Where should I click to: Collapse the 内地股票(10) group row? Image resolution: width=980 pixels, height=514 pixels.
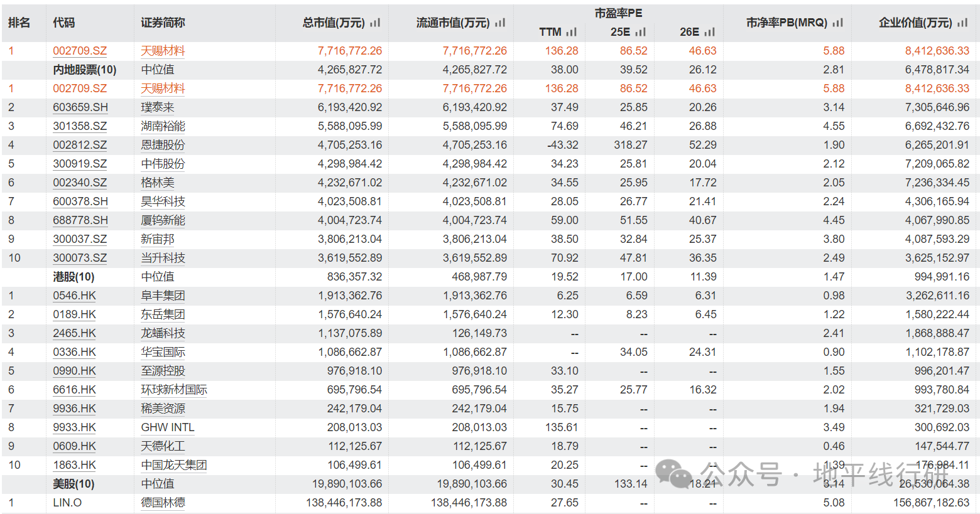[84, 70]
